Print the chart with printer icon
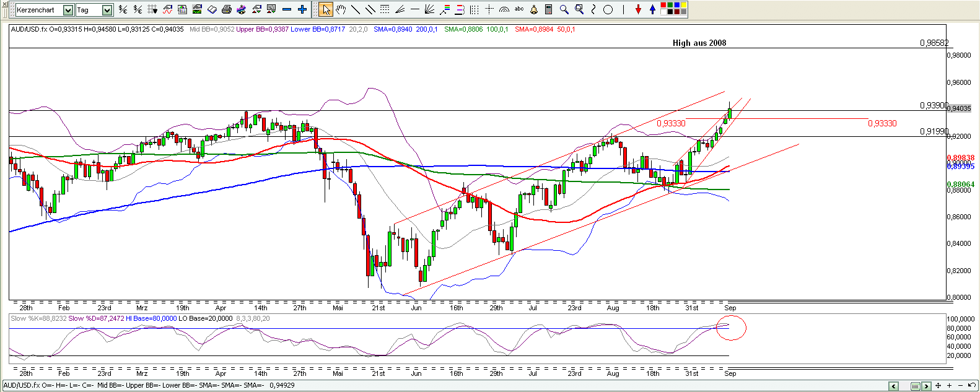This screenshot has height=392, width=980. 227,10
